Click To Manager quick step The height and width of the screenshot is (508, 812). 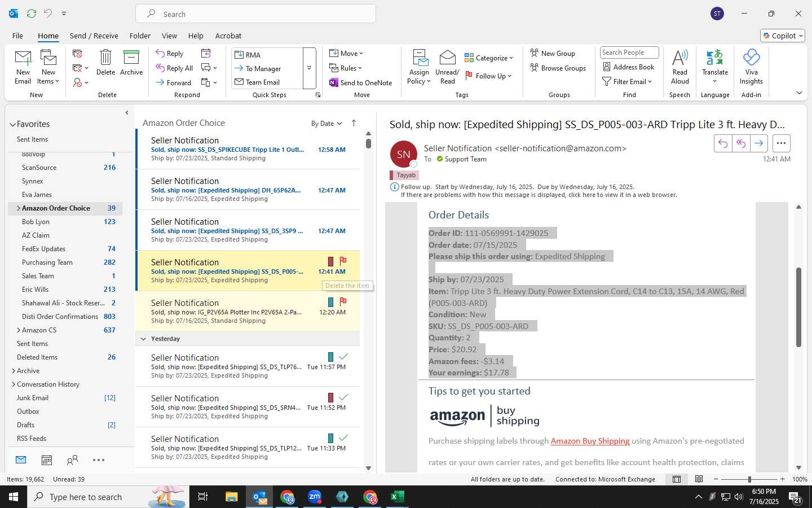pos(268,68)
